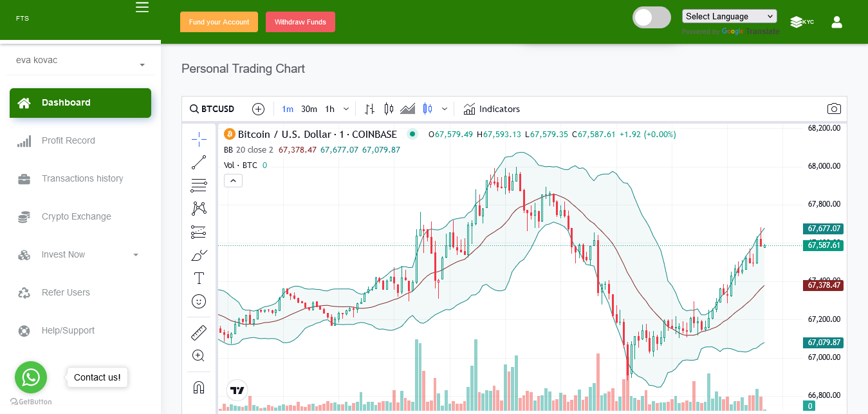Open the Select Language dropdown

[x=729, y=16]
